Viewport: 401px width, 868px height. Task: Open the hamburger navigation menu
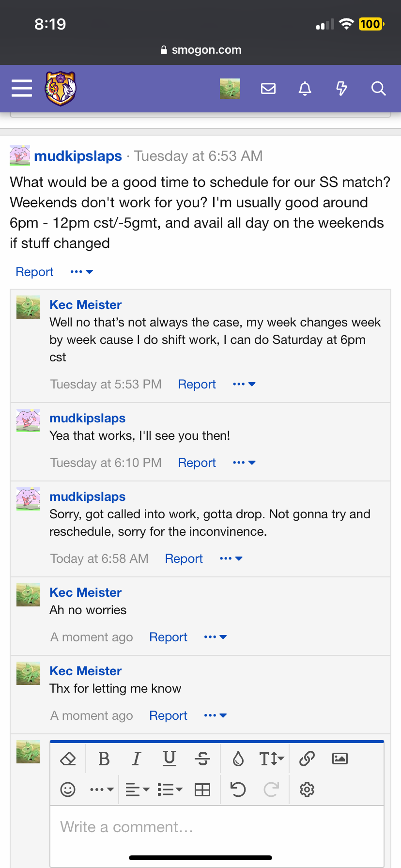pyautogui.click(x=22, y=88)
